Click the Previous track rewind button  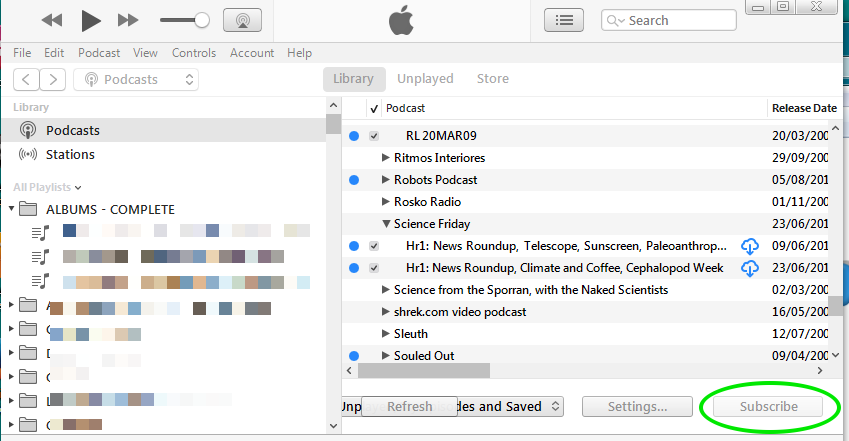[x=53, y=21]
